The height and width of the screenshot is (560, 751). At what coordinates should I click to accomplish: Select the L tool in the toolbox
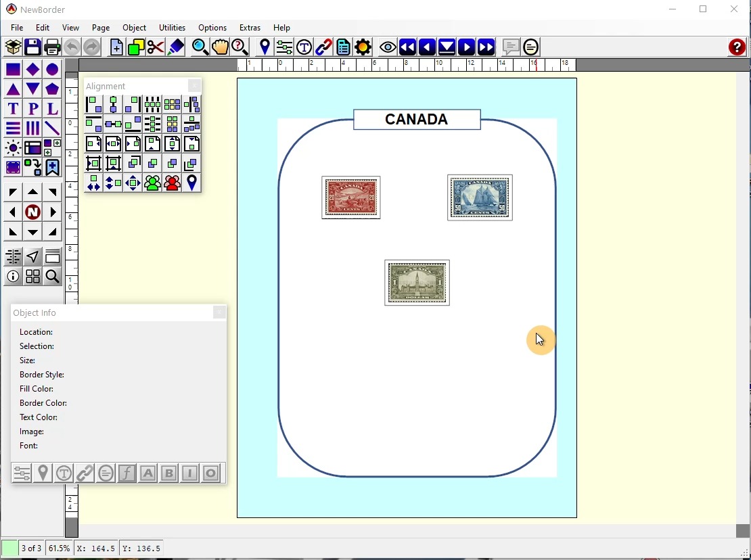52,109
